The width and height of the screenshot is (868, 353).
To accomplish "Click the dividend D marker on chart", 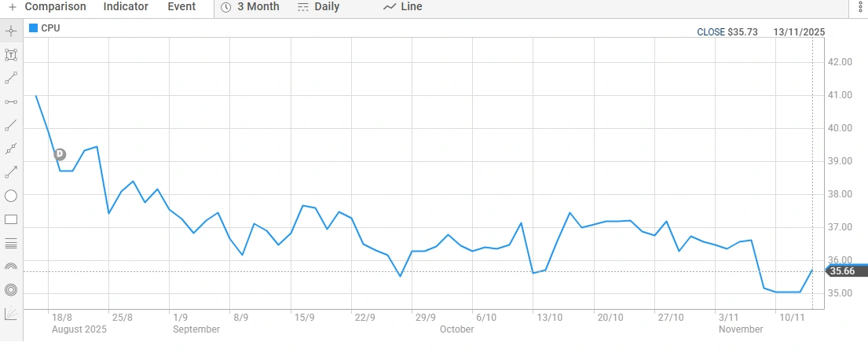I will coord(60,154).
